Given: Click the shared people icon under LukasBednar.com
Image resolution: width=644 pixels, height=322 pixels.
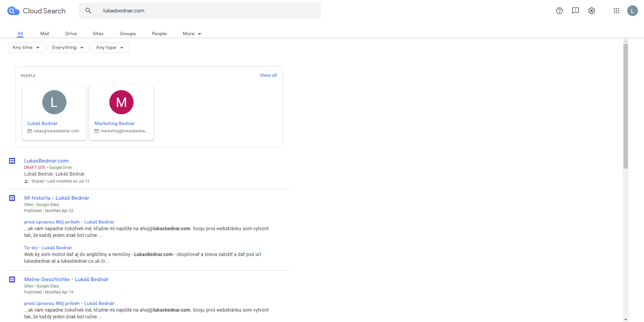Looking at the screenshot, I should pyautogui.click(x=26, y=181).
